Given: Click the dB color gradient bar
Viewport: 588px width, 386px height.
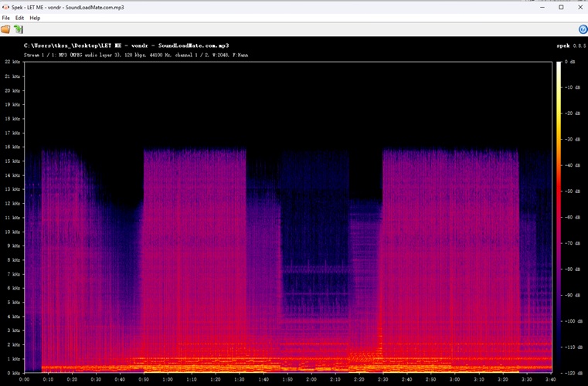Looking at the screenshot, I should 559,217.
